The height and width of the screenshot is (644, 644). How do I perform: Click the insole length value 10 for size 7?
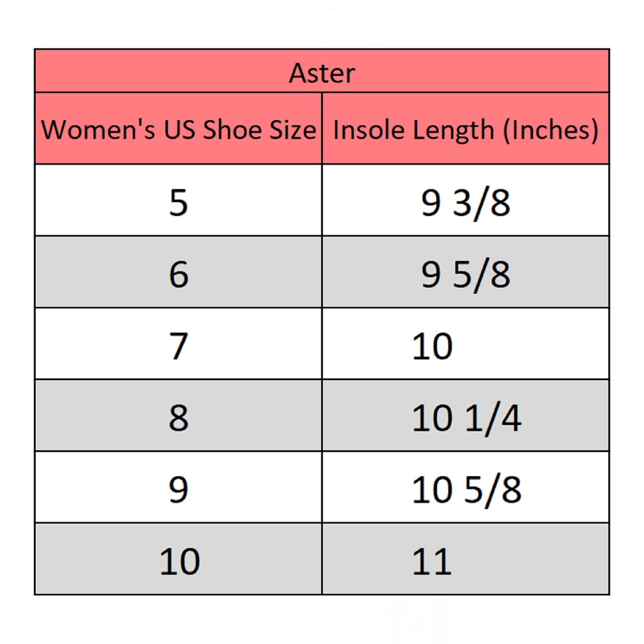(432, 346)
